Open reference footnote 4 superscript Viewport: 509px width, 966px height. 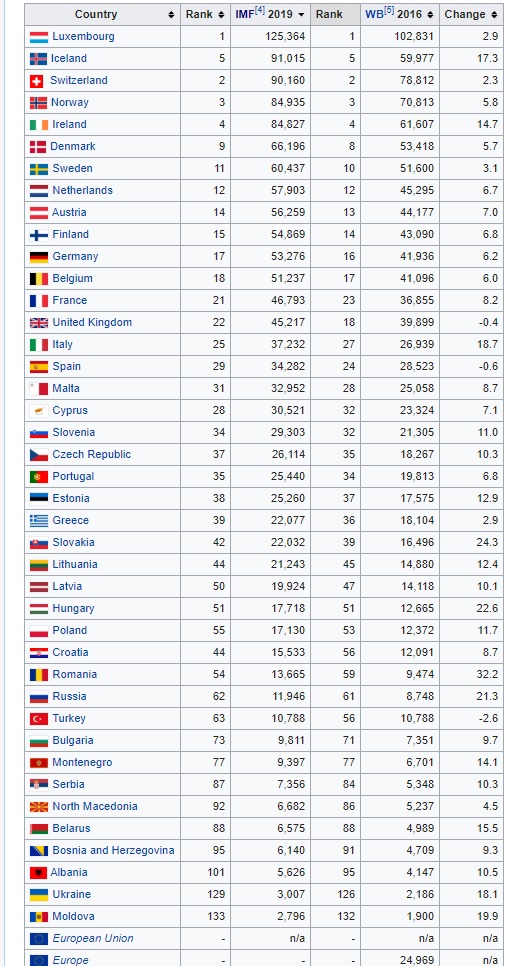point(259,11)
